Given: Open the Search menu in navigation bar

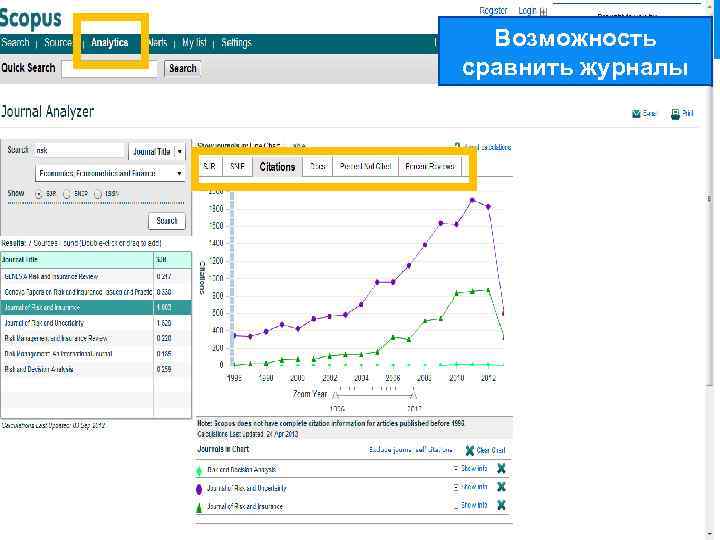Looking at the screenshot, I should coord(15,43).
